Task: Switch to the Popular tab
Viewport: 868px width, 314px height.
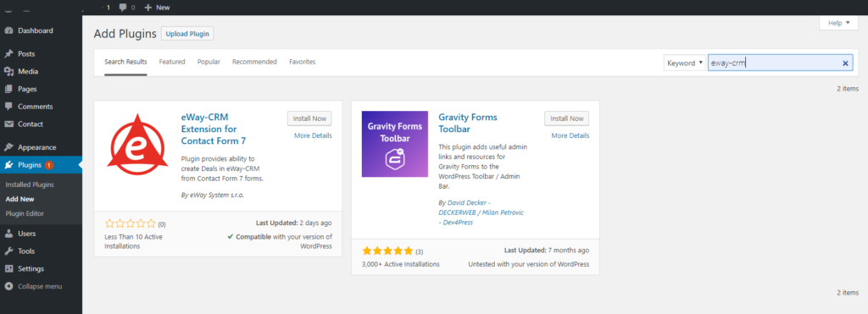Action: click(209, 62)
